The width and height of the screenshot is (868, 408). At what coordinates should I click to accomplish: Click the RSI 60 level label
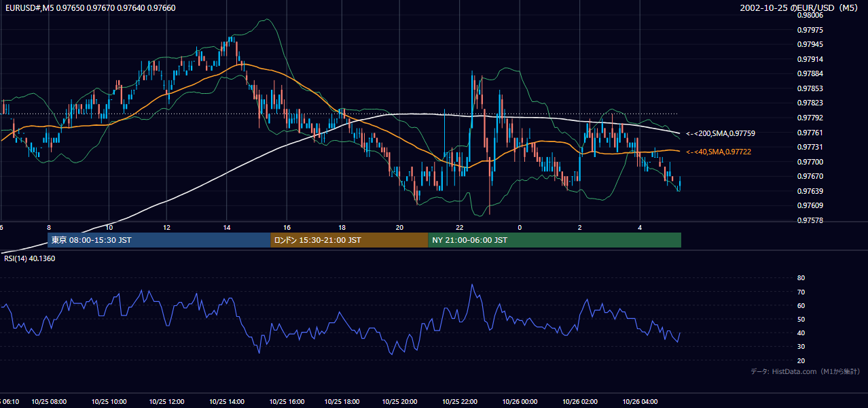(x=801, y=305)
